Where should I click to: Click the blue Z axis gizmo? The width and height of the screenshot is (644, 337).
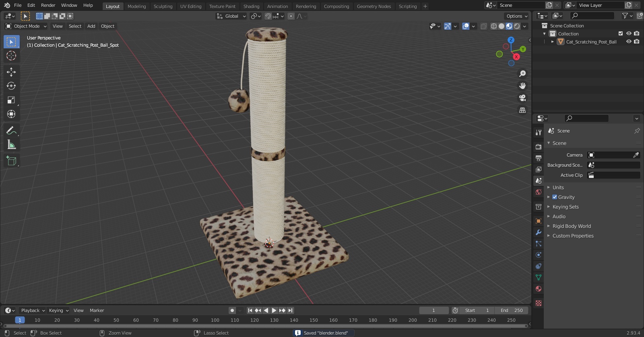(511, 40)
